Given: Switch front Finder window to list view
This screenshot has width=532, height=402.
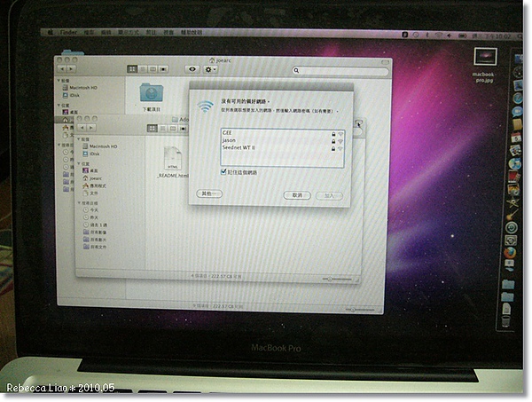Looking at the screenshot, I should 163,129.
